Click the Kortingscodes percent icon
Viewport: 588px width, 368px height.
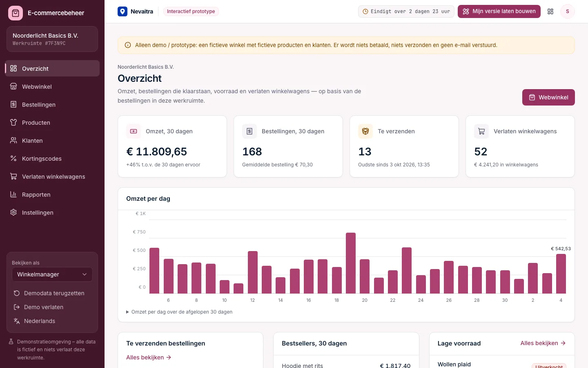coord(13,158)
